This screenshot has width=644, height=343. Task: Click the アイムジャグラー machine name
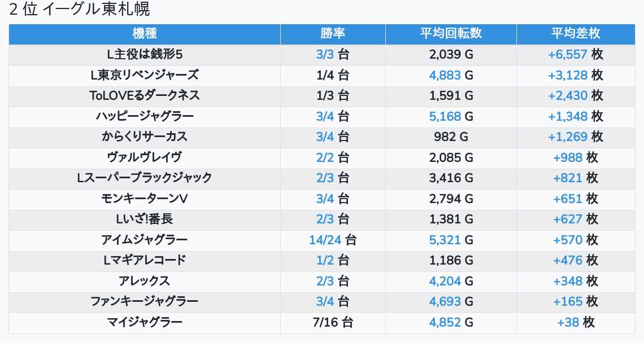pos(145,240)
